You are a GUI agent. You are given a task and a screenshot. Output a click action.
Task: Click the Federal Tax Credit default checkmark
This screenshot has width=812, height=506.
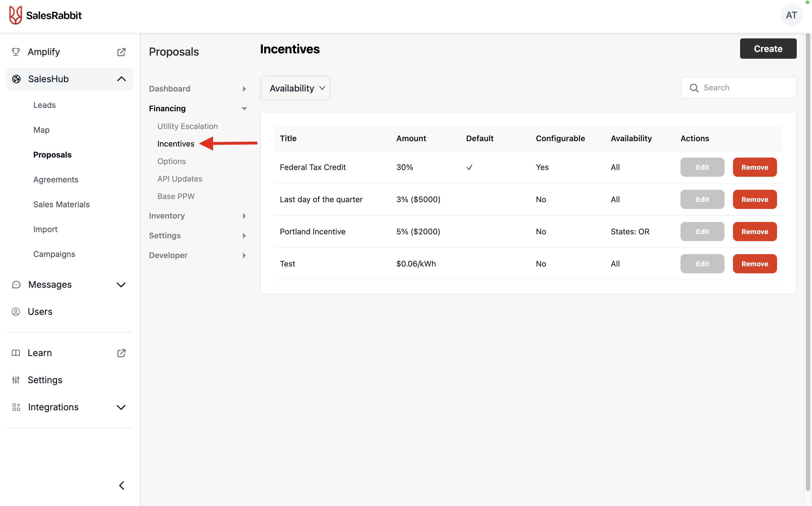pyautogui.click(x=469, y=167)
